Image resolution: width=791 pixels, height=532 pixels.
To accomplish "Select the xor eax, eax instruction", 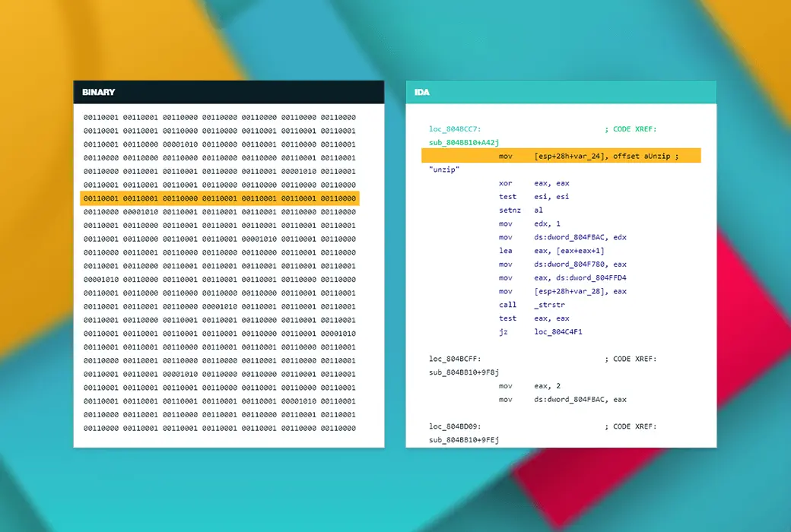I will [x=534, y=183].
